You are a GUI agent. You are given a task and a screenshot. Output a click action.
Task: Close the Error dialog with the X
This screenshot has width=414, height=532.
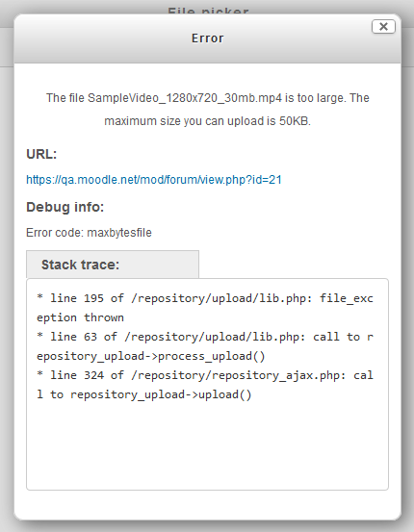coord(383,27)
